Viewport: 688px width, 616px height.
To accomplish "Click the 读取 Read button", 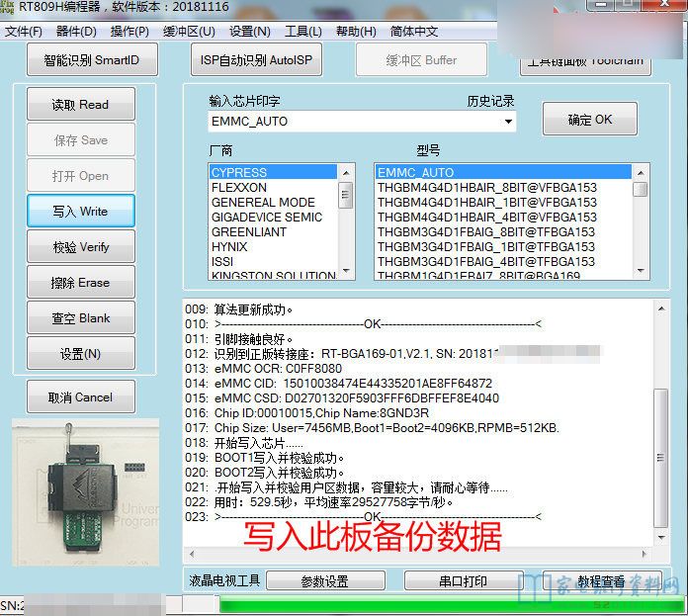I will click(x=80, y=105).
